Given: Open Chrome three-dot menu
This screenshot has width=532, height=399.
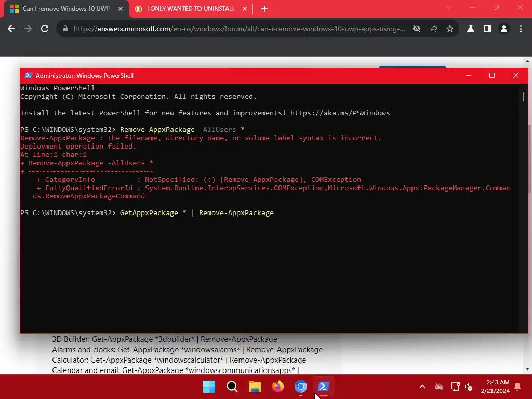Looking at the screenshot, I should point(521,29).
